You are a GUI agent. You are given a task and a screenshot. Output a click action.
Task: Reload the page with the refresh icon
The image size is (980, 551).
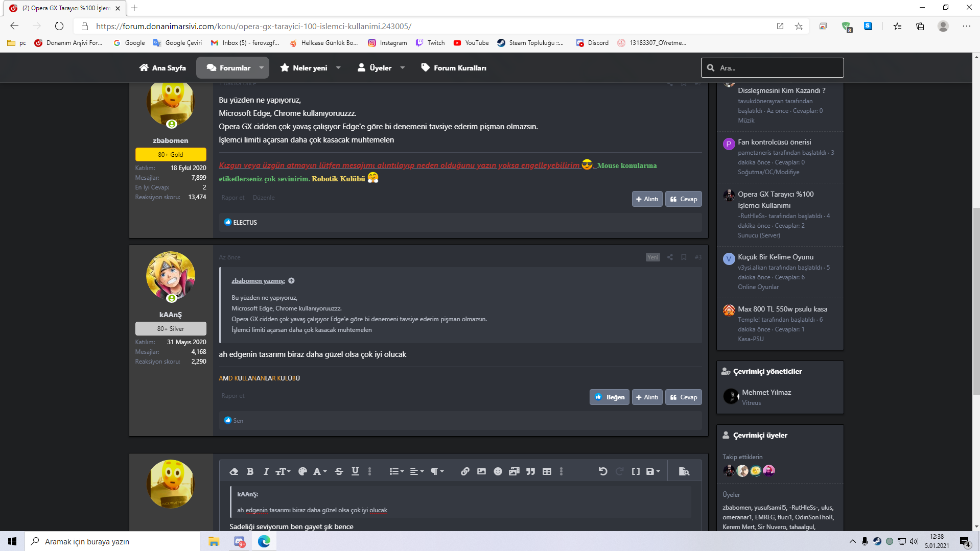(59, 26)
